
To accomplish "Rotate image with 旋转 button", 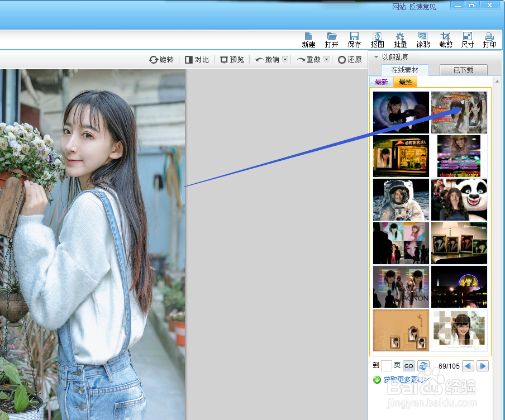I will tap(161, 60).
